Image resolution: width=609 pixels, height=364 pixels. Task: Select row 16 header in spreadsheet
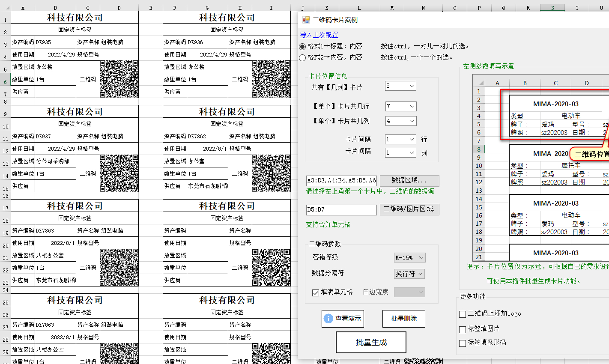(x=5, y=196)
